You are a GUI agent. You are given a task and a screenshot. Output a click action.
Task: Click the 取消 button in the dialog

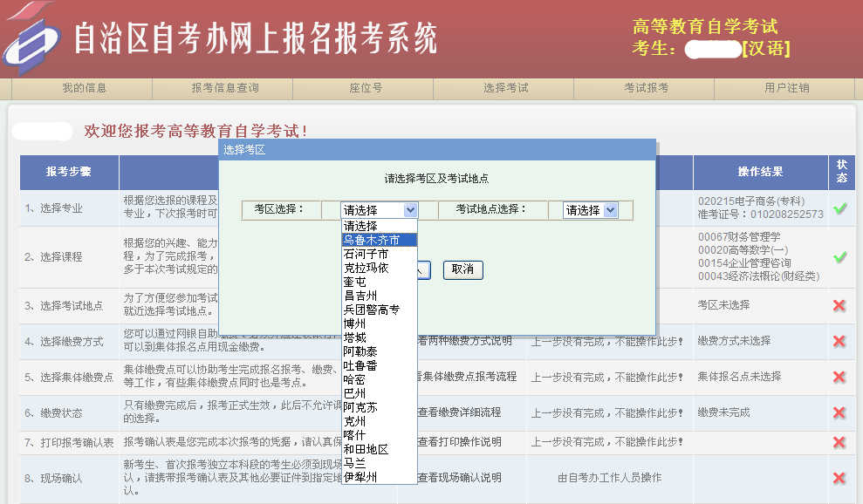462,270
